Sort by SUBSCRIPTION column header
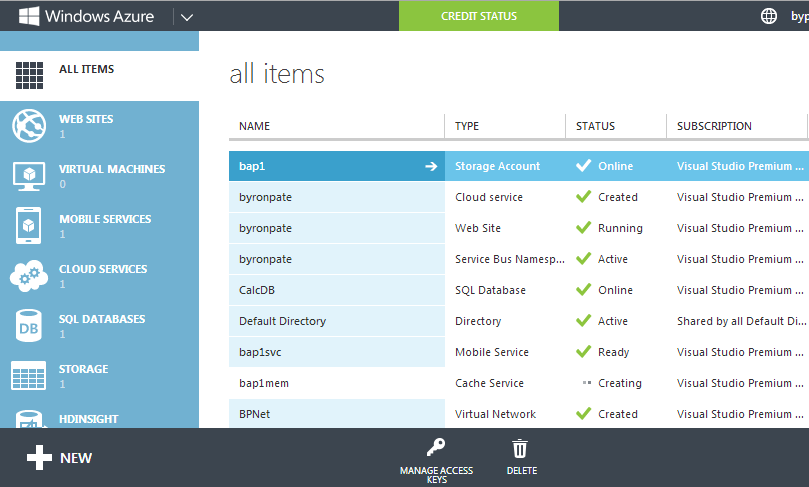The image size is (809, 487). point(714,126)
